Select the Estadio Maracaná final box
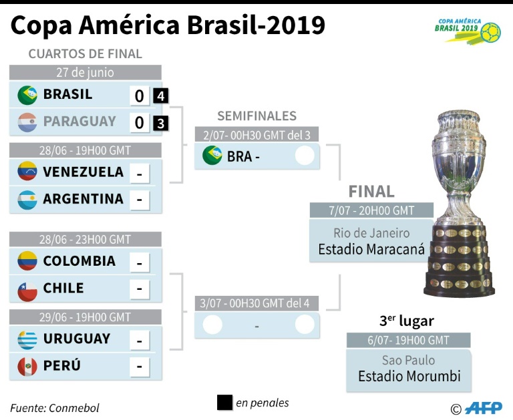This screenshot has width=513, height=420. point(371,240)
